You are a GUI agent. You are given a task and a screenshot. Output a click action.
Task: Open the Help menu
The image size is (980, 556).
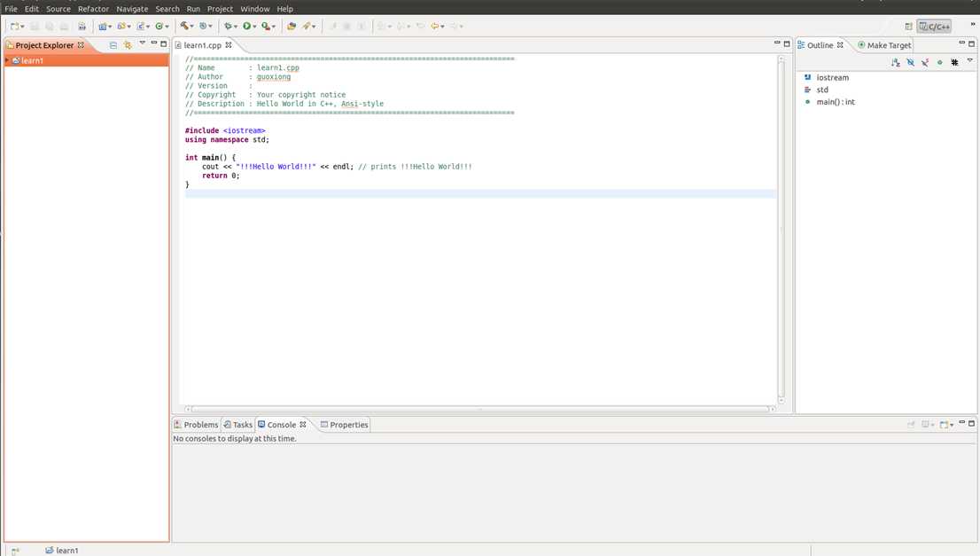[x=285, y=9]
